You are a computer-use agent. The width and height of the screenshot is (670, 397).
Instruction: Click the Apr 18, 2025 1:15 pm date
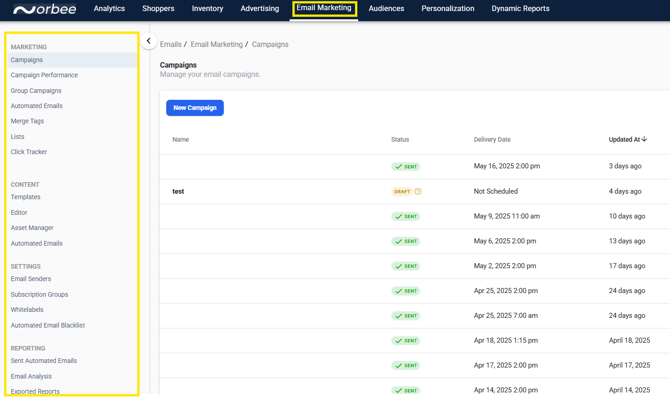506,341
